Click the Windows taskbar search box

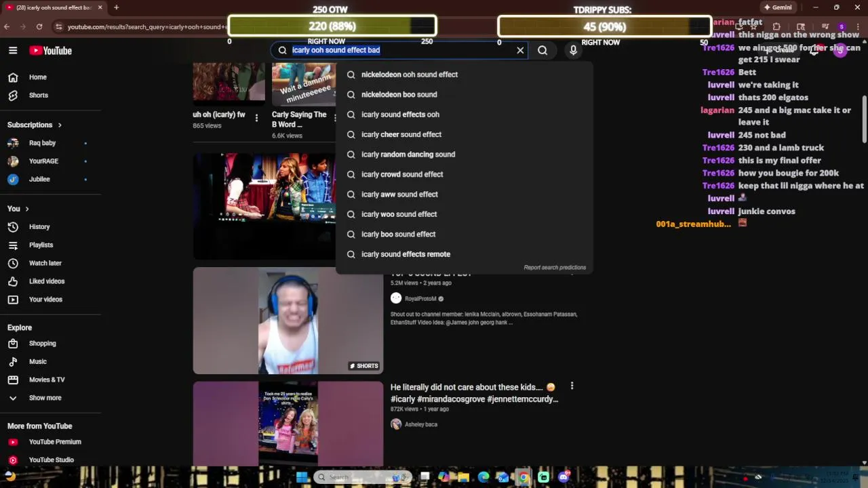pos(363,477)
